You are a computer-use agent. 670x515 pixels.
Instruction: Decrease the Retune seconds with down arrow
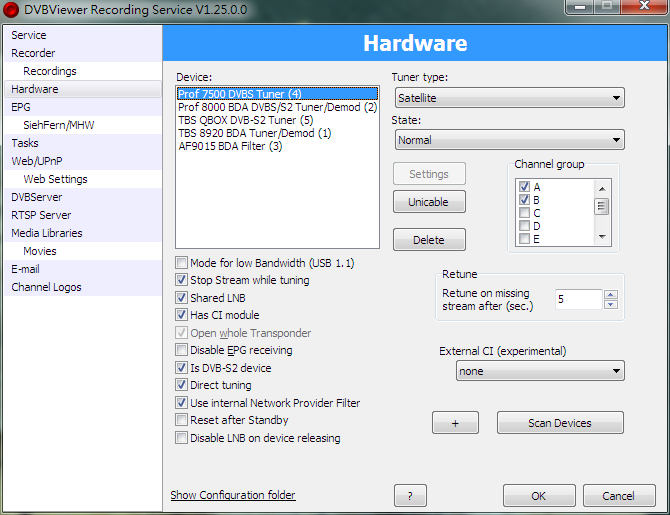point(611,304)
